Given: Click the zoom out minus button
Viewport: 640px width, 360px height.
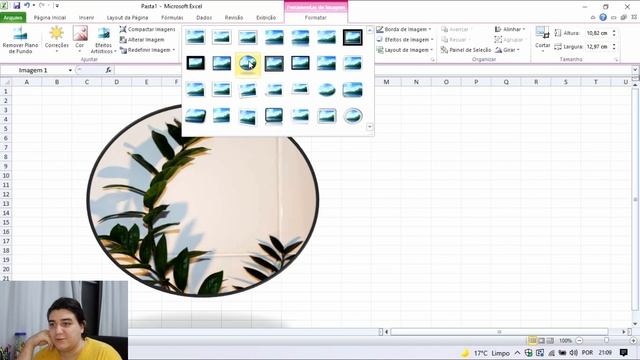Looking at the screenshot, I should click(x=579, y=340).
